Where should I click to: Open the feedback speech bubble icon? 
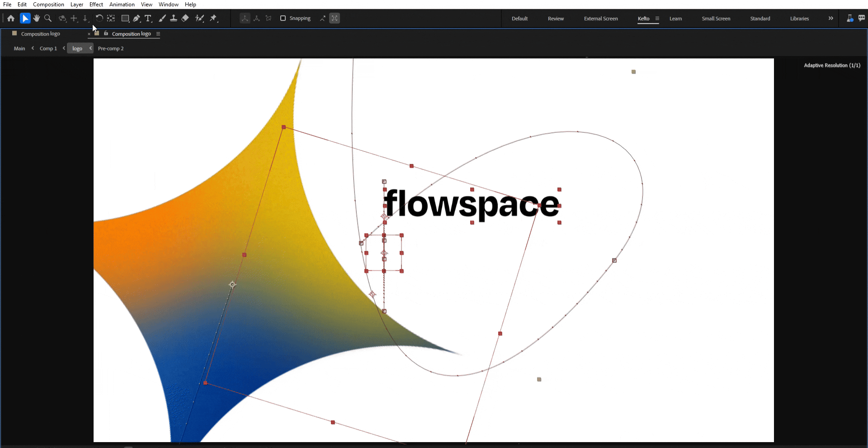[862, 19]
